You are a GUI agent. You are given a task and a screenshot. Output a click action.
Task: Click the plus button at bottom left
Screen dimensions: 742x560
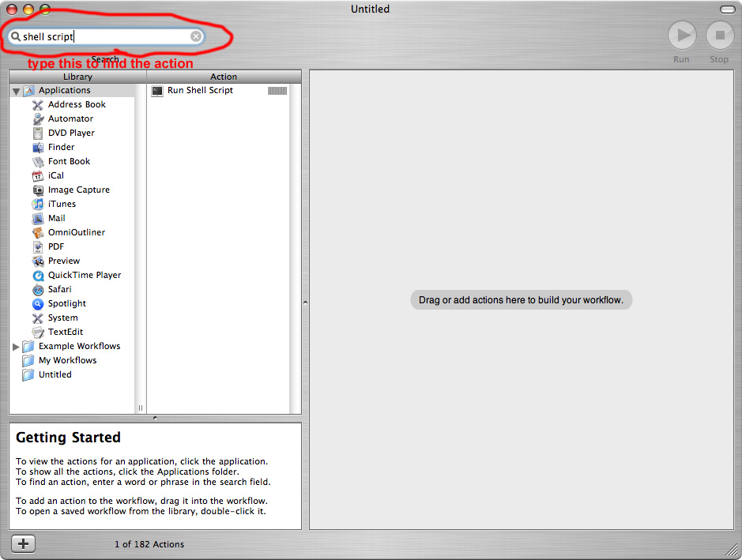[23, 544]
